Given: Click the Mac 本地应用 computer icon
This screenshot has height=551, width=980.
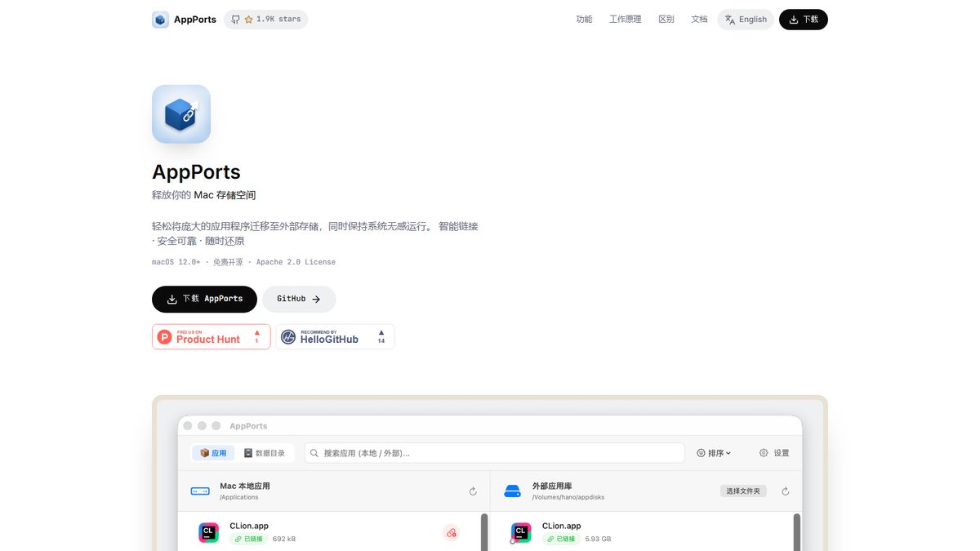Looking at the screenshot, I should pyautogui.click(x=200, y=491).
